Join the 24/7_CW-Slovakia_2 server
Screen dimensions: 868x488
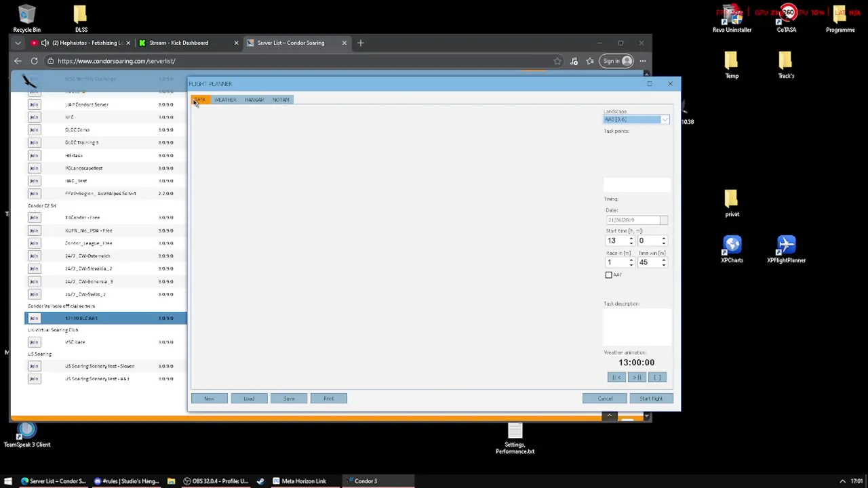point(34,268)
